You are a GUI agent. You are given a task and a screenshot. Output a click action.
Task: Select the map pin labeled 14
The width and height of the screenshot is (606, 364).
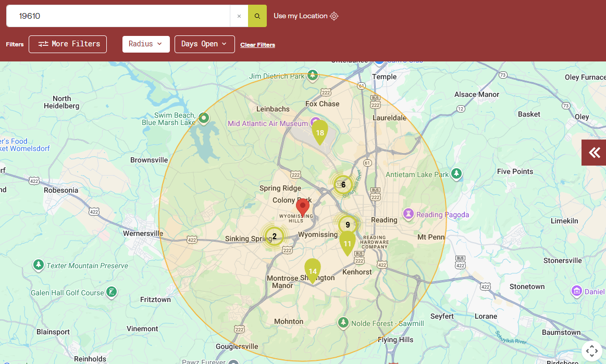click(313, 270)
